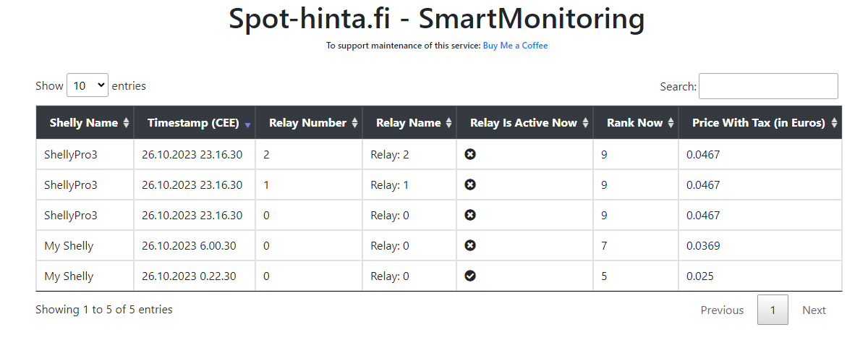Click the ShellyPro3 name in relay 0 row
Image resolution: width=868 pixels, height=356 pixels.
click(x=70, y=215)
